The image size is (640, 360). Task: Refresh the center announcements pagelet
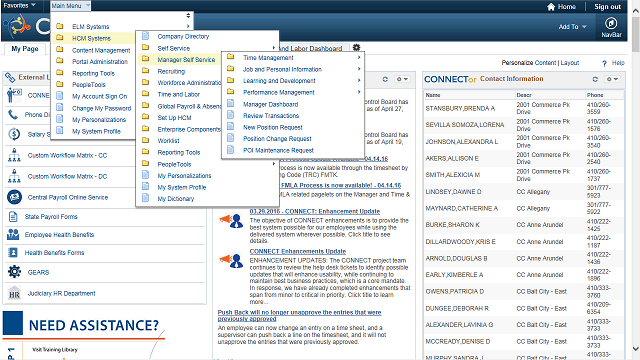coord(385,79)
